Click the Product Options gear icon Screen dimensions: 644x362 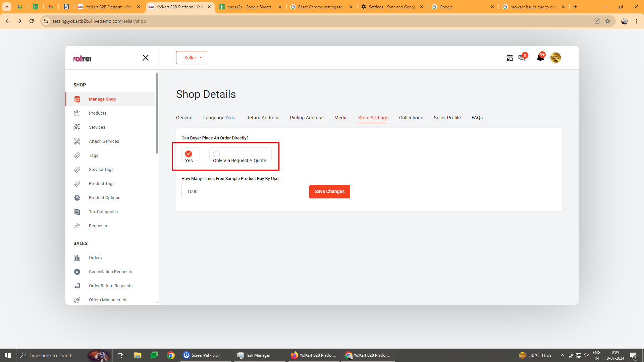point(77,198)
